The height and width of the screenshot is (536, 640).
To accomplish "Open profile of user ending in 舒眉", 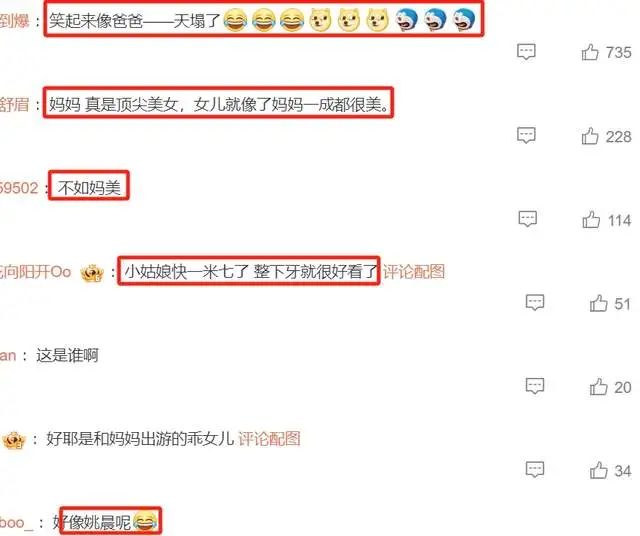I will 15,105.
